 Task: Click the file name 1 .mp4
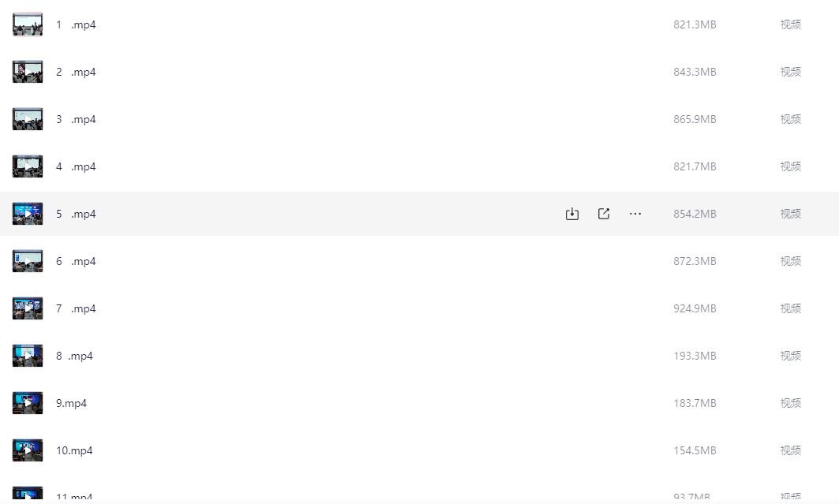coord(76,24)
